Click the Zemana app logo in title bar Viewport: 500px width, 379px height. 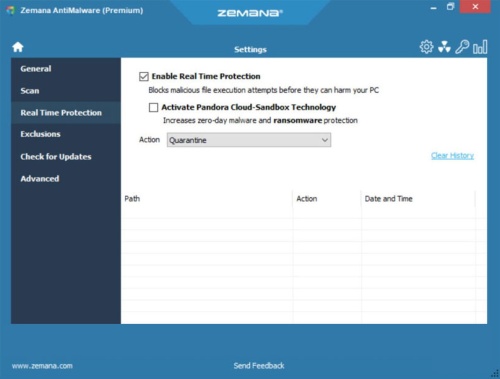[10, 10]
